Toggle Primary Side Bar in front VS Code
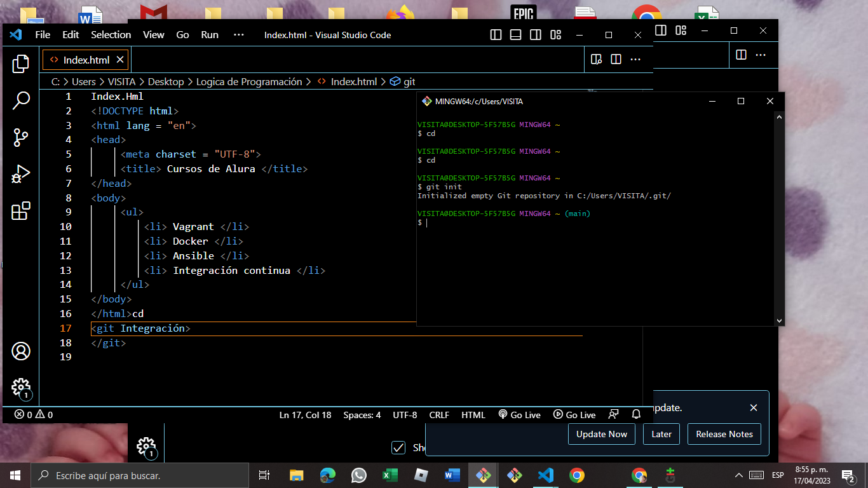This screenshot has height=488, width=868. [x=496, y=35]
